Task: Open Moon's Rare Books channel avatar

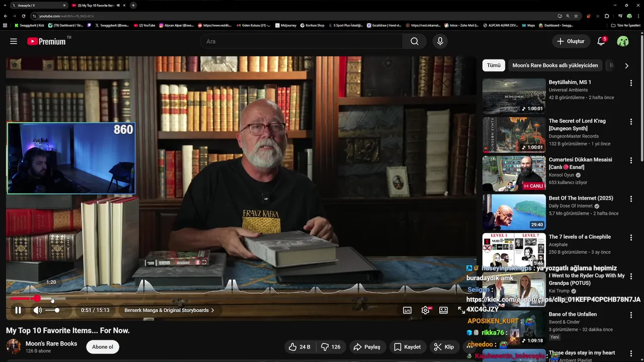Action: (x=14, y=346)
